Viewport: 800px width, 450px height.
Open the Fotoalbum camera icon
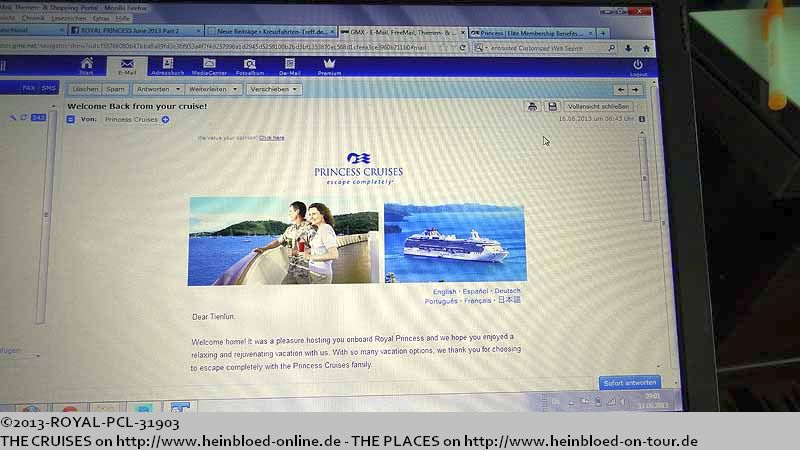(249, 67)
